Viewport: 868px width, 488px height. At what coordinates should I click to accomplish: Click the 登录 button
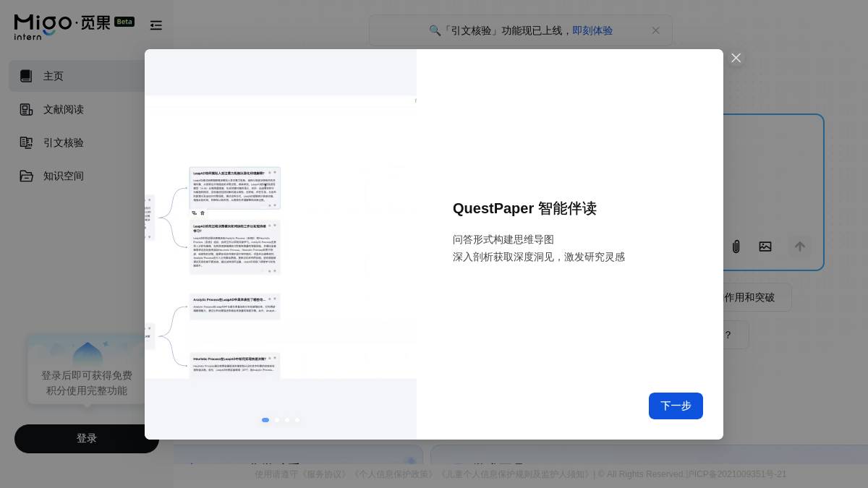point(87,439)
